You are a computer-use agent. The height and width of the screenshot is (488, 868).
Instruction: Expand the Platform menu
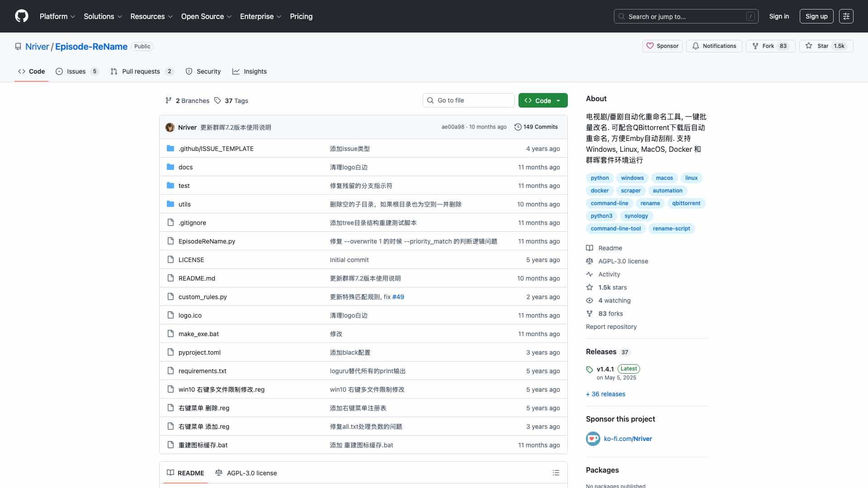(x=57, y=16)
